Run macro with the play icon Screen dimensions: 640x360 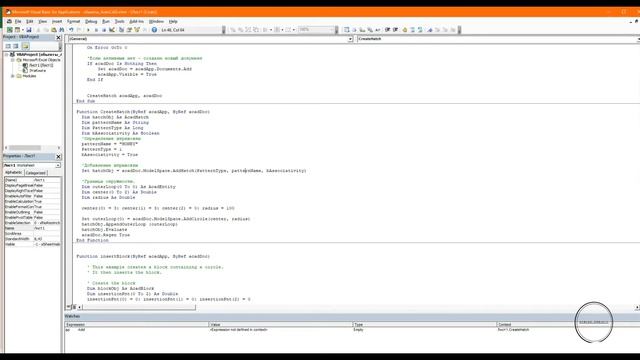(88, 30)
